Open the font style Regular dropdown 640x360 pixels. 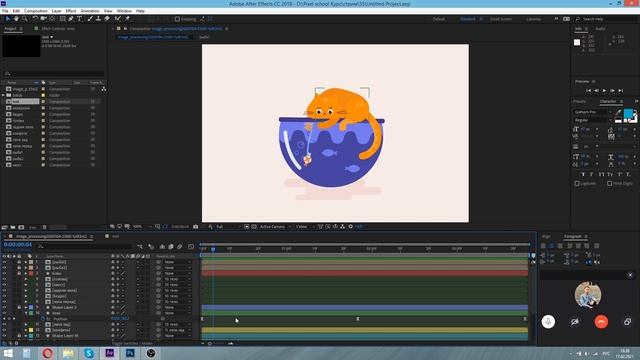coord(593,120)
